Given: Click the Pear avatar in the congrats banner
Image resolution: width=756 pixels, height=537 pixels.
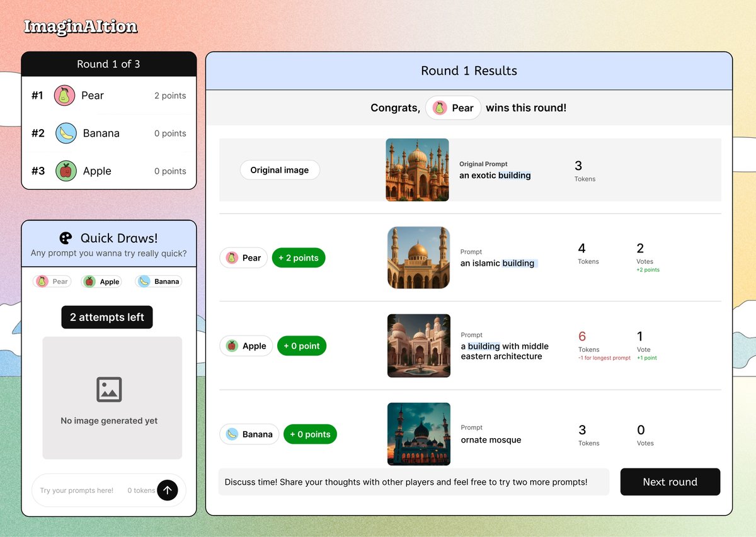Looking at the screenshot, I should point(439,108).
